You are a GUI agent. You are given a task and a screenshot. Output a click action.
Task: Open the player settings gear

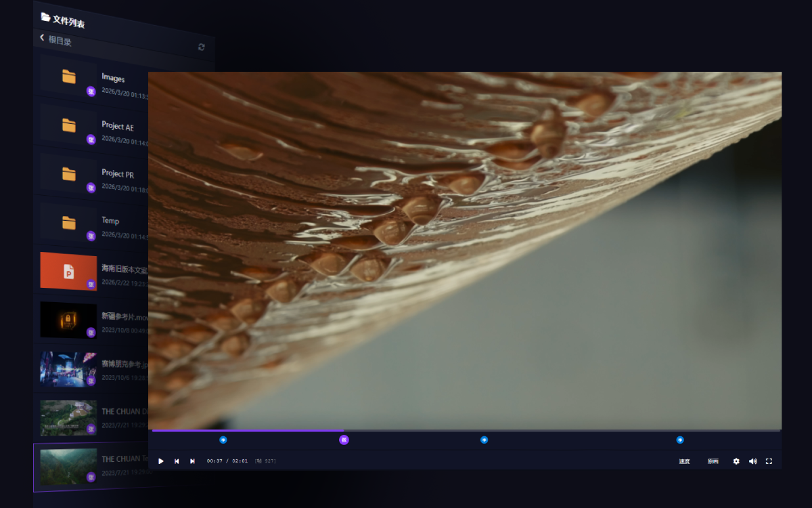point(736,461)
